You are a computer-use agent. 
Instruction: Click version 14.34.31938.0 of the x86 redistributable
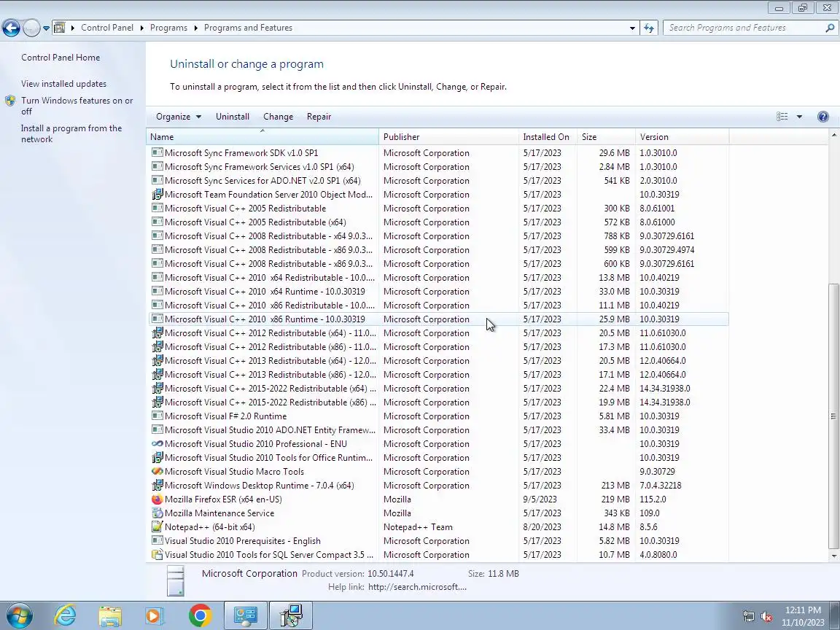point(665,402)
